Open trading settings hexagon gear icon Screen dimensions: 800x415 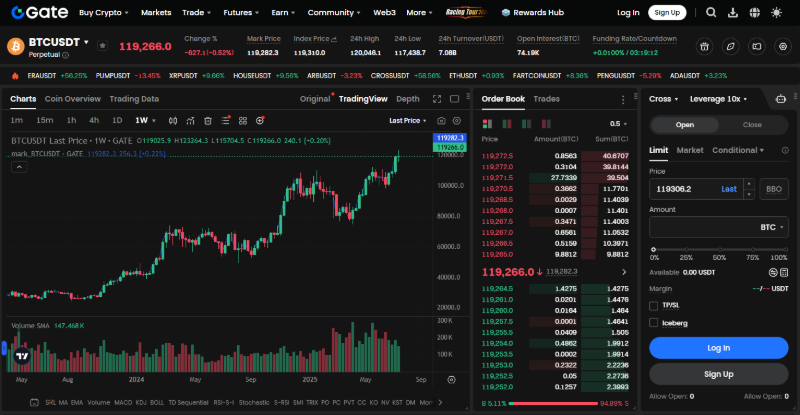tap(783, 46)
